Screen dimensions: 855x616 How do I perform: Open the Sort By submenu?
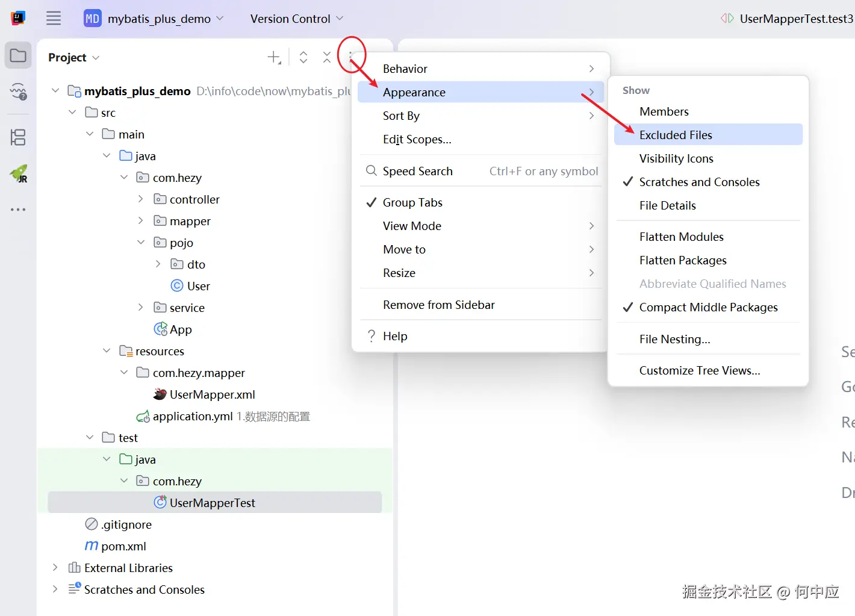(x=480, y=116)
